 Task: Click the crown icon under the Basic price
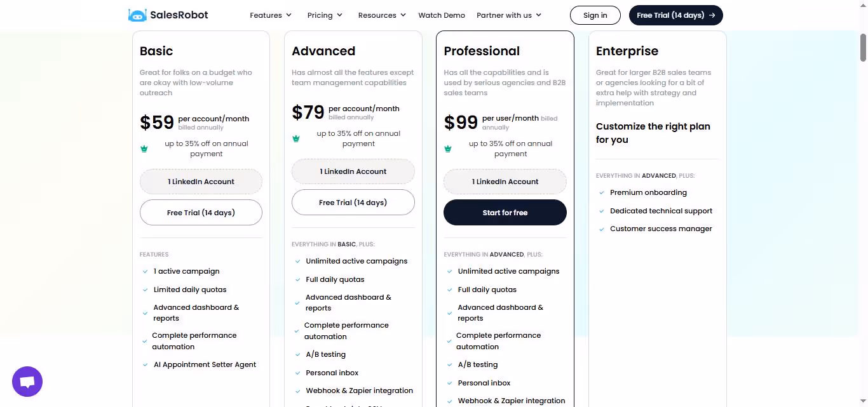[144, 149]
